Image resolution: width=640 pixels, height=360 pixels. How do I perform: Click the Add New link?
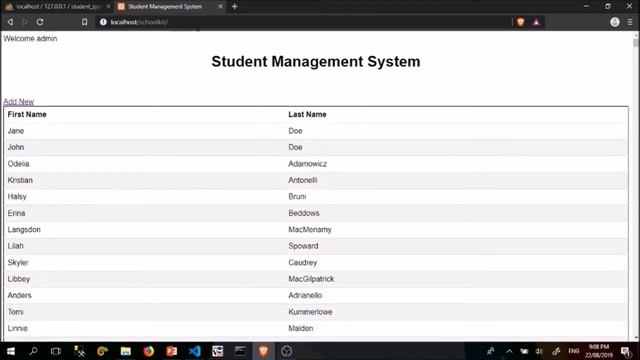click(x=19, y=102)
